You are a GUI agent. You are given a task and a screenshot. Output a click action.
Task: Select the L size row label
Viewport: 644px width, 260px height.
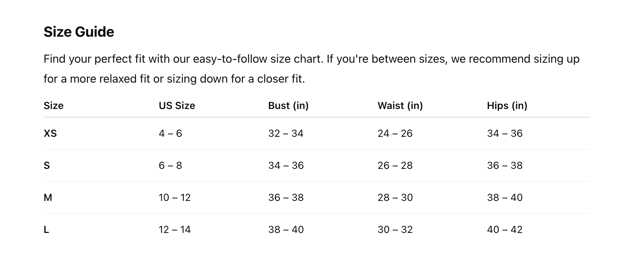46,230
